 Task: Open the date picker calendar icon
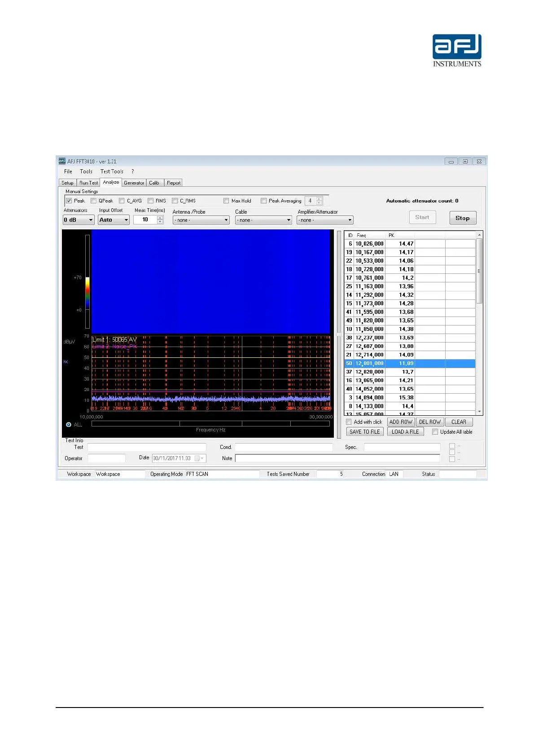[199, 458]
